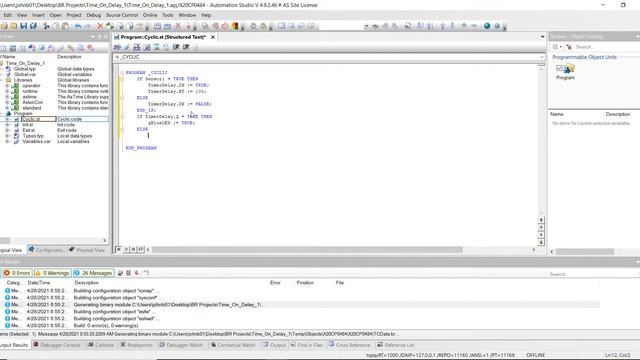Click the Global.typ file icon

point(8,69)
